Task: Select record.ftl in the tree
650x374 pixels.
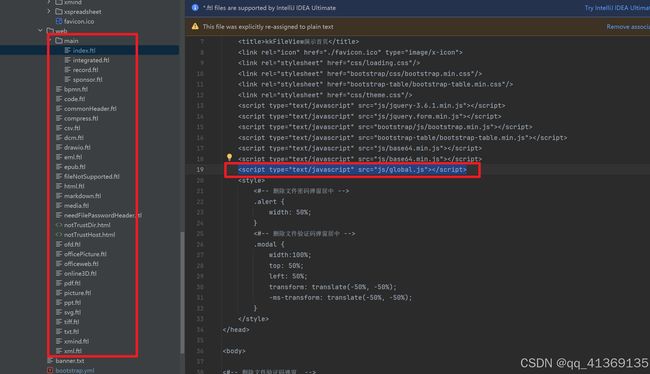Action: (x=85, y=70)
